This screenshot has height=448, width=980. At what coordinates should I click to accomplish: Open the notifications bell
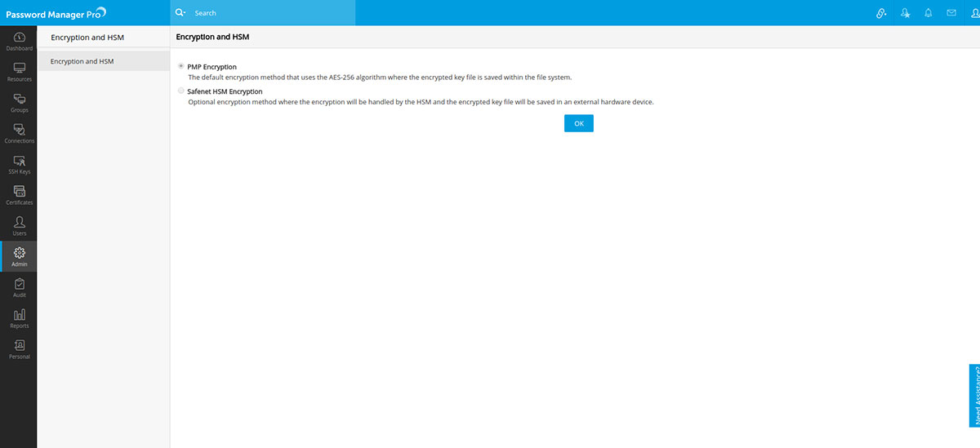pos(929,13)
